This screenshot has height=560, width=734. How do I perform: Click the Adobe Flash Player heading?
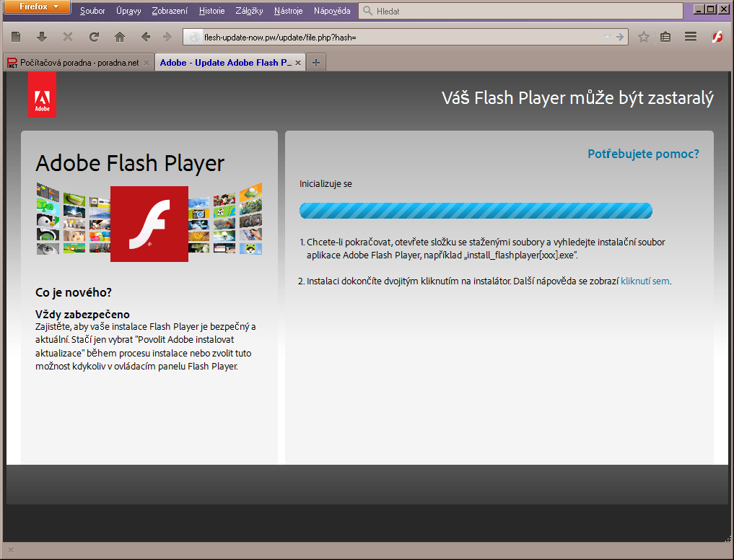[130, 163]
